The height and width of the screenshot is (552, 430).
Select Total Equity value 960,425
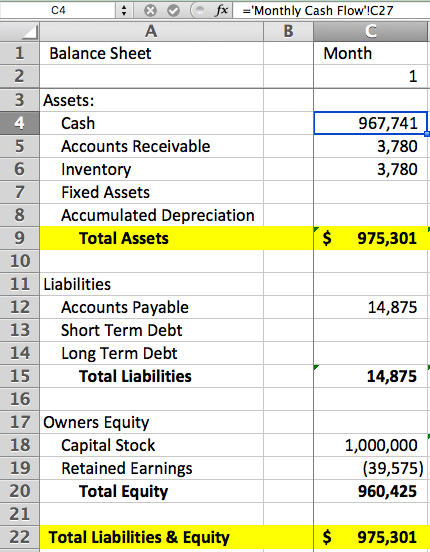(x=371, y=491)
